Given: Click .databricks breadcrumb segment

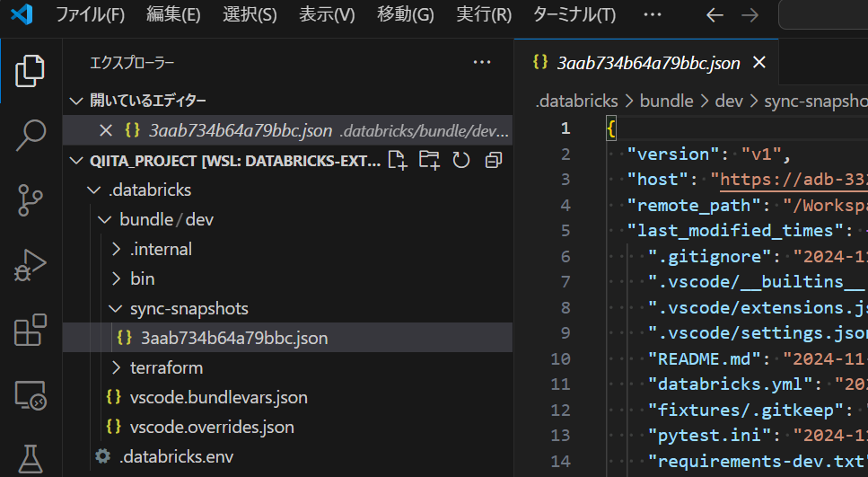Looking at the screenshot, I should [x=576, y=101].
